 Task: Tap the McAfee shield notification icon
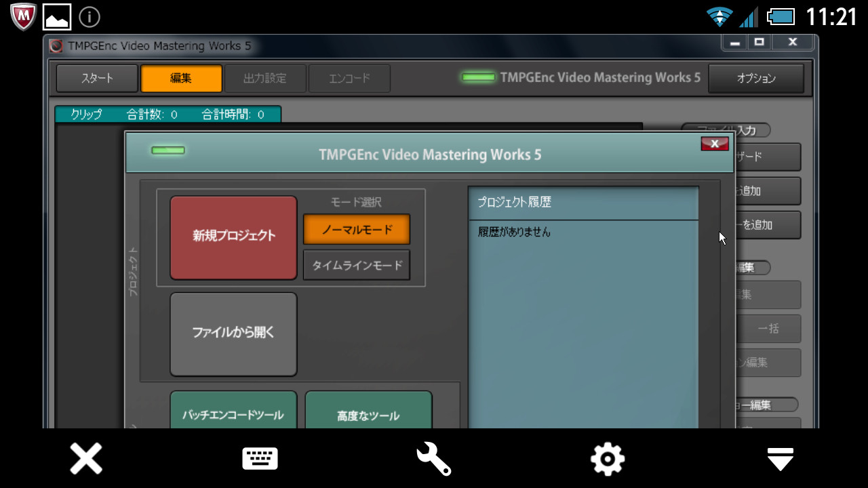tap(23, 16)
